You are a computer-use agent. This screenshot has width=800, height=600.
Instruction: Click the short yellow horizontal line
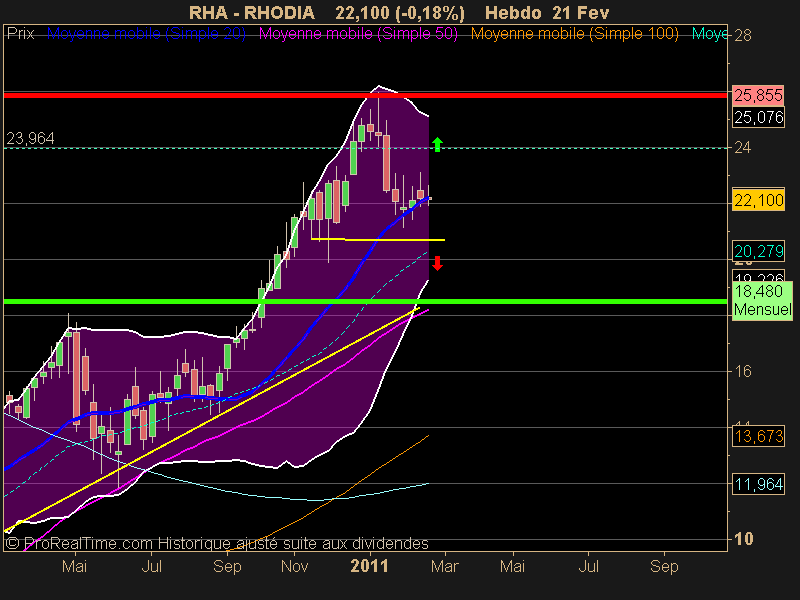[x=378, y=239]
